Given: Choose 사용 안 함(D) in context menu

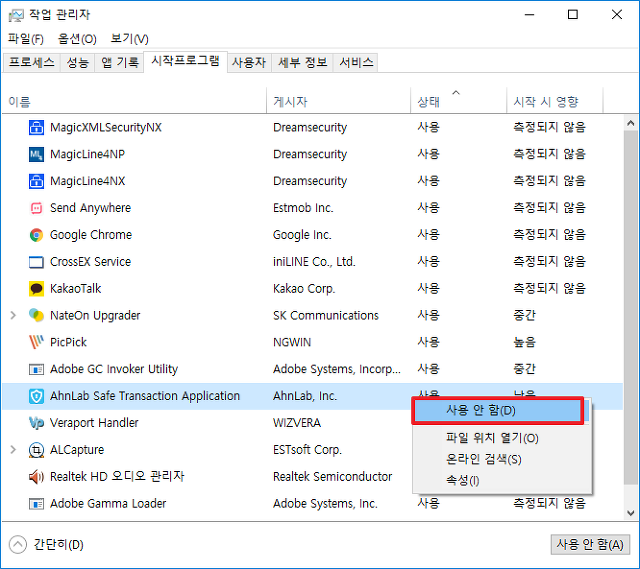Looking at the screenshot, I should coord(498,410).
